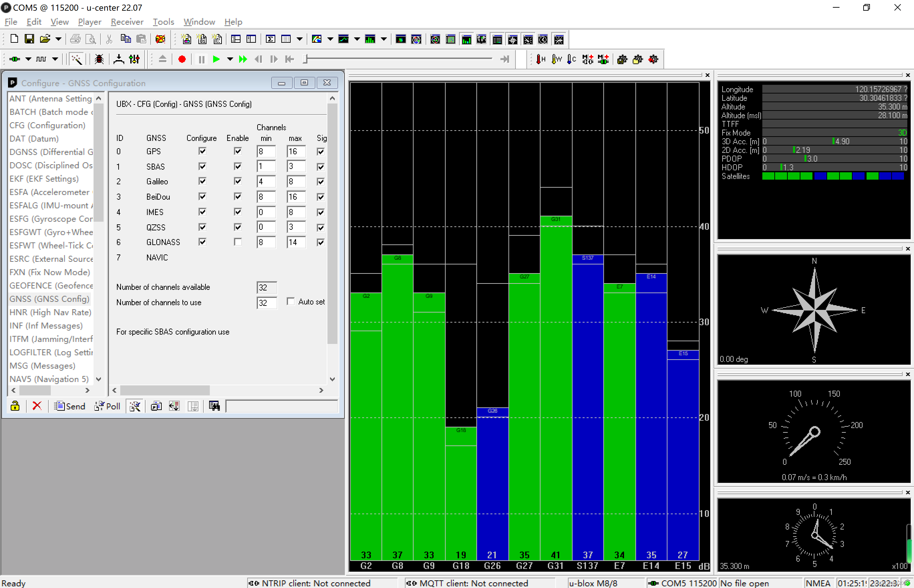The width and height of the screenshot is (914, 588).
Task: Select Tools menu from menu bar
Action: 163,21
